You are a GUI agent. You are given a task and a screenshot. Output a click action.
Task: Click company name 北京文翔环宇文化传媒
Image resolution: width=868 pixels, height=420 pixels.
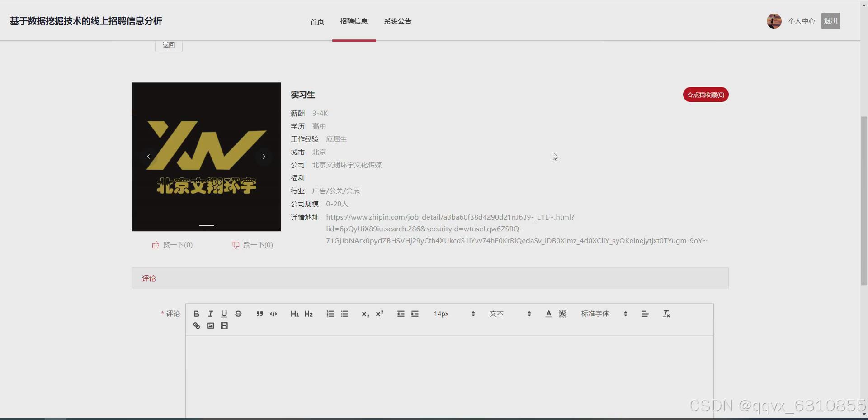347,165
